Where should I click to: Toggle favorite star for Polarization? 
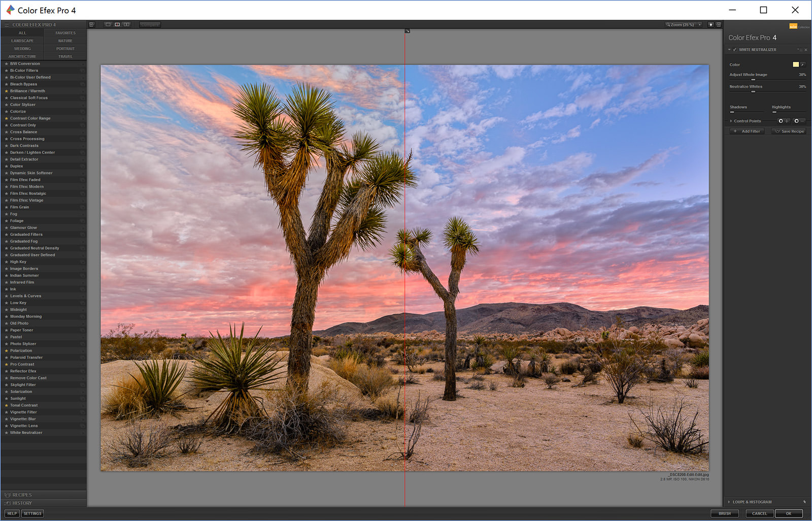[x=6, y=351]
